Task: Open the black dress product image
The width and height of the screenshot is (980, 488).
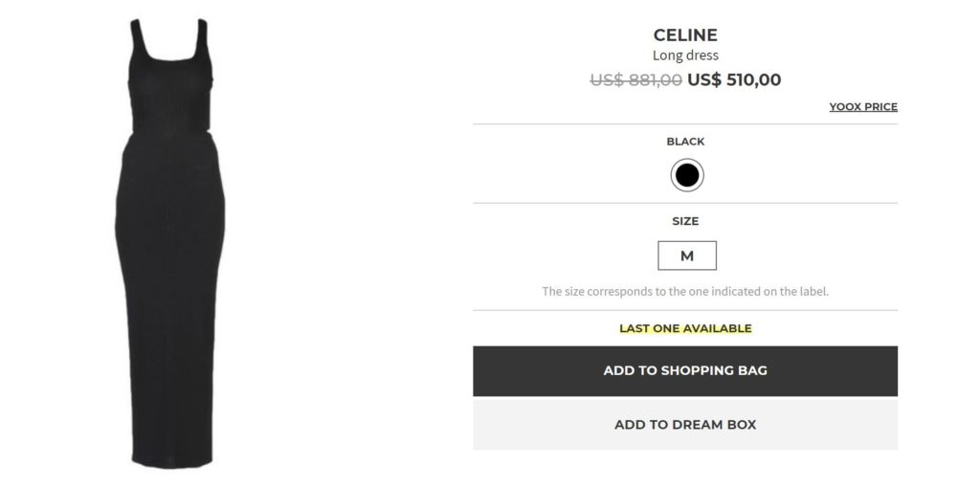Action: pos(170,239)
